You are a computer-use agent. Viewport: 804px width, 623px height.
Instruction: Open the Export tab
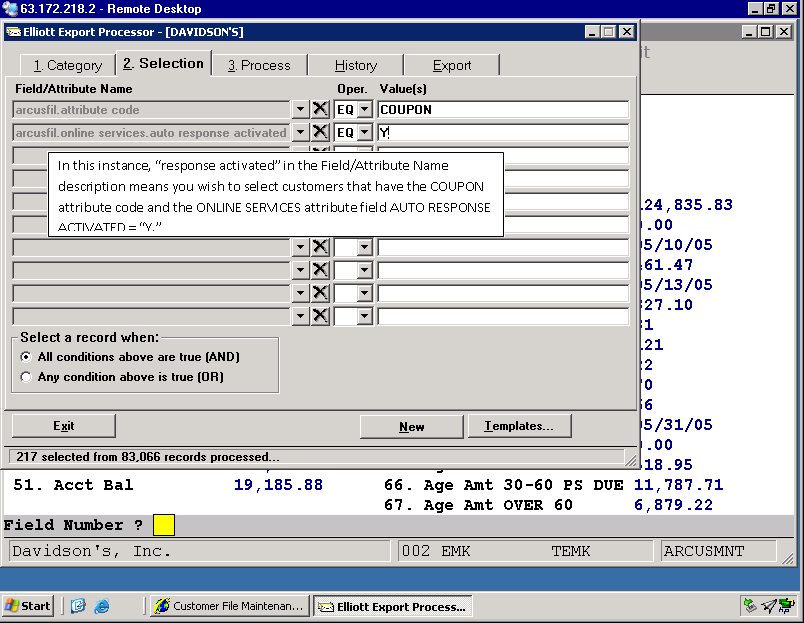(x=452, y=65)
